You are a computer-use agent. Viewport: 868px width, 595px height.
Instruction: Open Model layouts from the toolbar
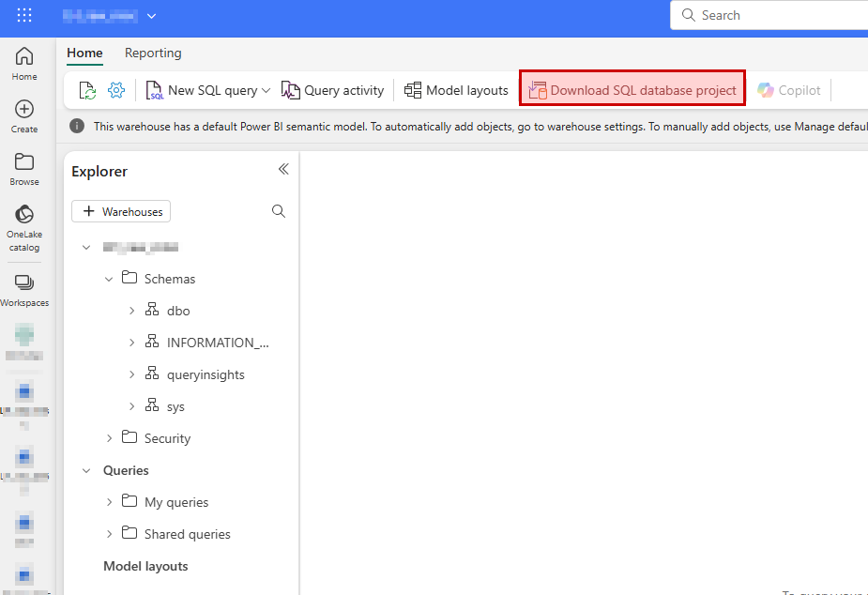pyautogui.click(x=456, y=90)
